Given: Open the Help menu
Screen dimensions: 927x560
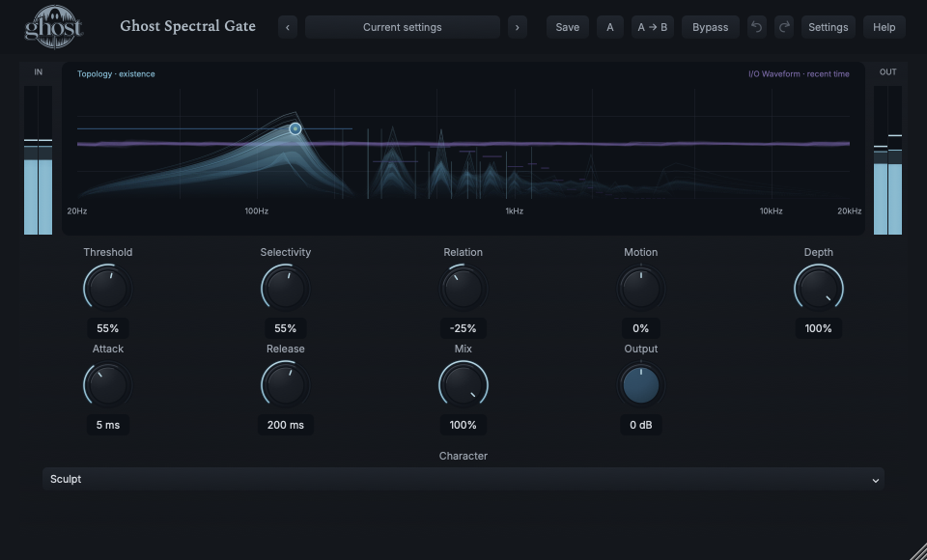Looking at the screenshot, I should point(884,27).
